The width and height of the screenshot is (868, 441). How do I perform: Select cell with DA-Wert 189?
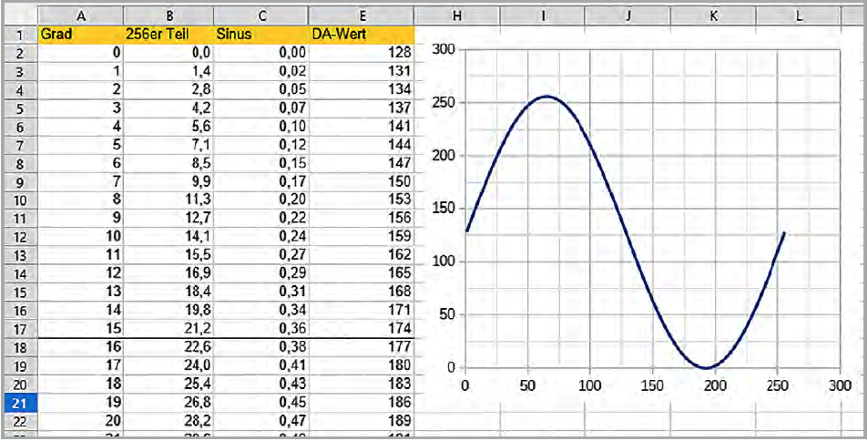click(362, 421)
